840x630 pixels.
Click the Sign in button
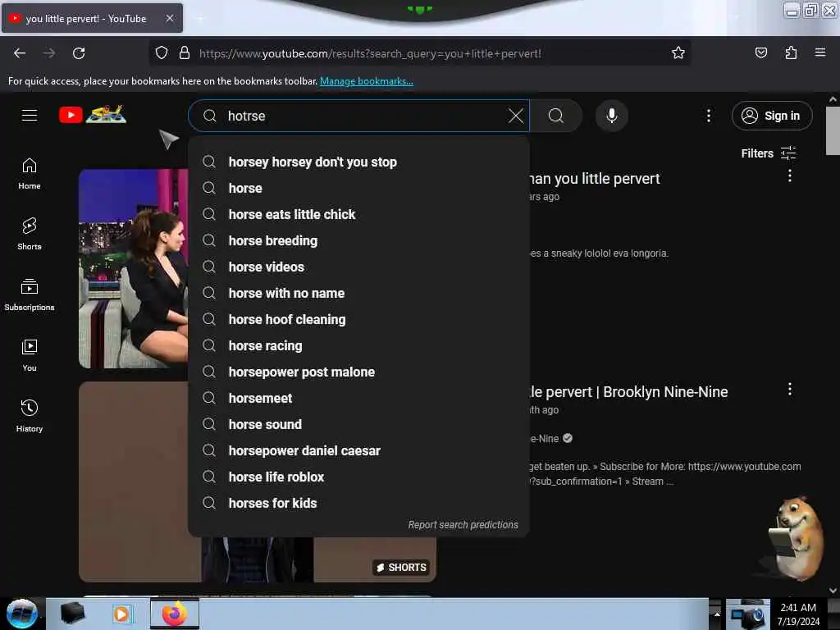(771, 116)
